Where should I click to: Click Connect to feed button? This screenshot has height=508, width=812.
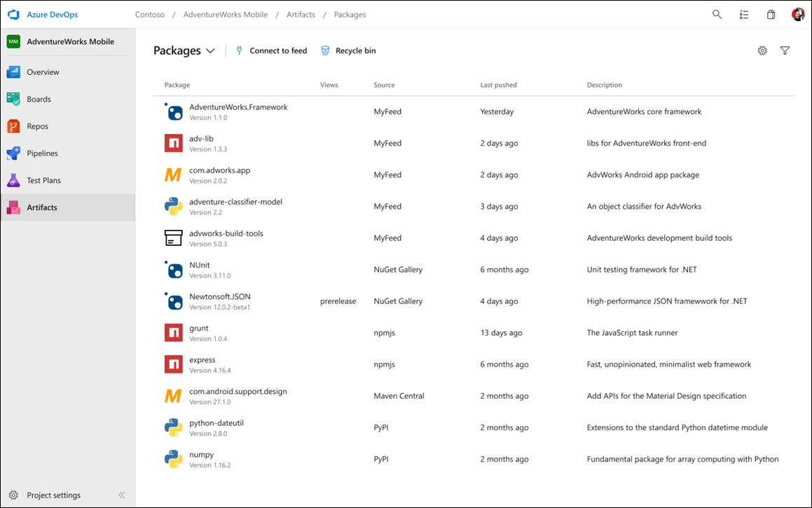tap(270, 50)
